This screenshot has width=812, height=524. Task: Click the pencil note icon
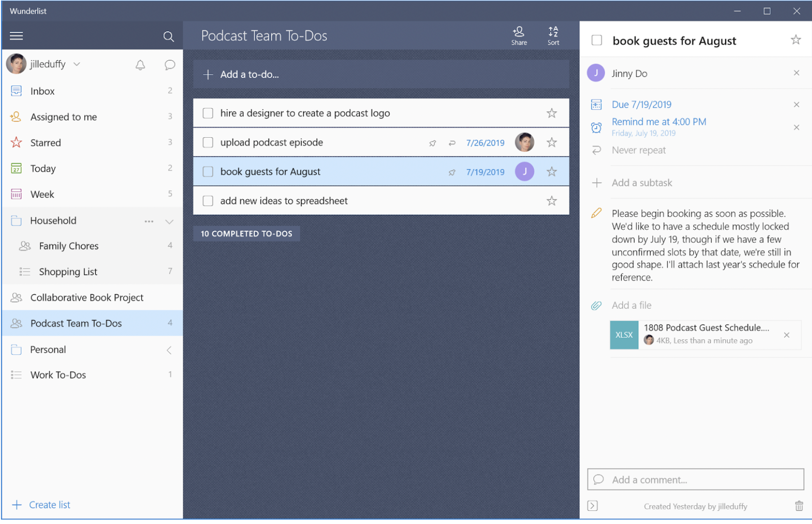596,213
